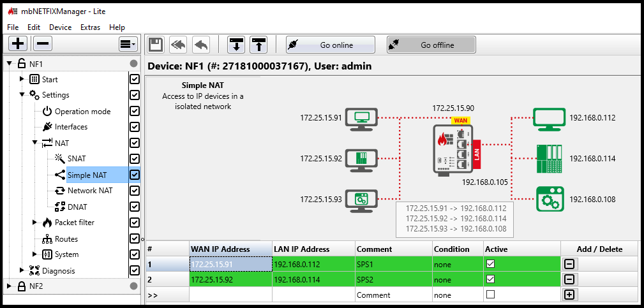The height and width of the screenshot is (308, 644).
Task: Expand the System tree node
Action: [35, 254]
